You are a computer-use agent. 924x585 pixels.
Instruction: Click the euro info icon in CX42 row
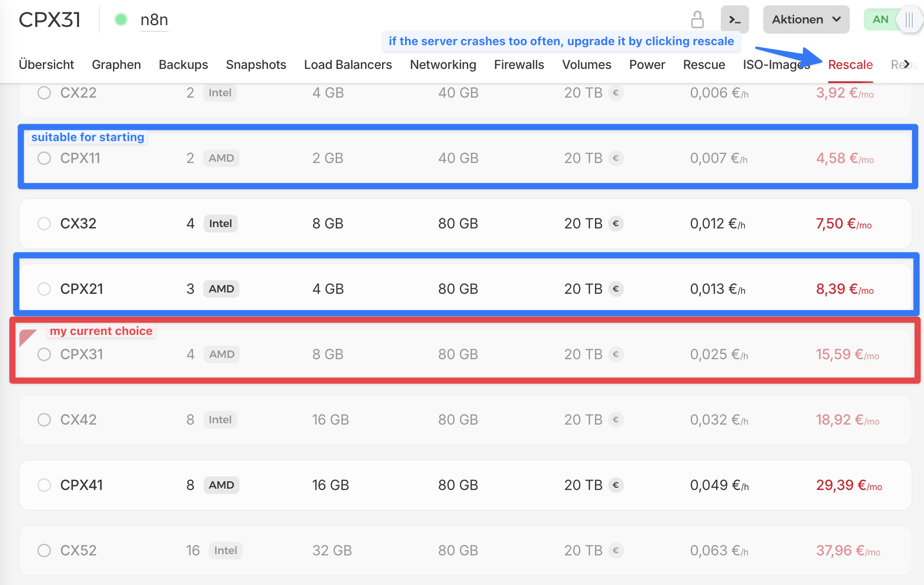click(x=616, y=420)
